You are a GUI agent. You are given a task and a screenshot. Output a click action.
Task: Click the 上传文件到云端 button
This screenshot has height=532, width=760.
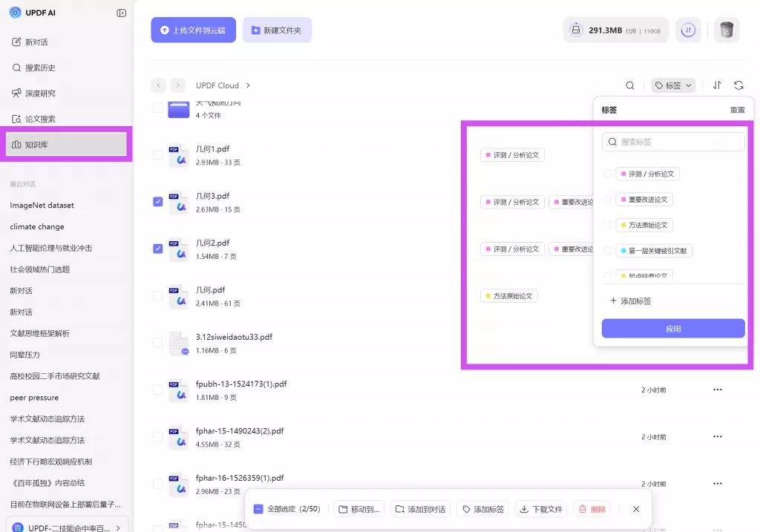[193, 30]
